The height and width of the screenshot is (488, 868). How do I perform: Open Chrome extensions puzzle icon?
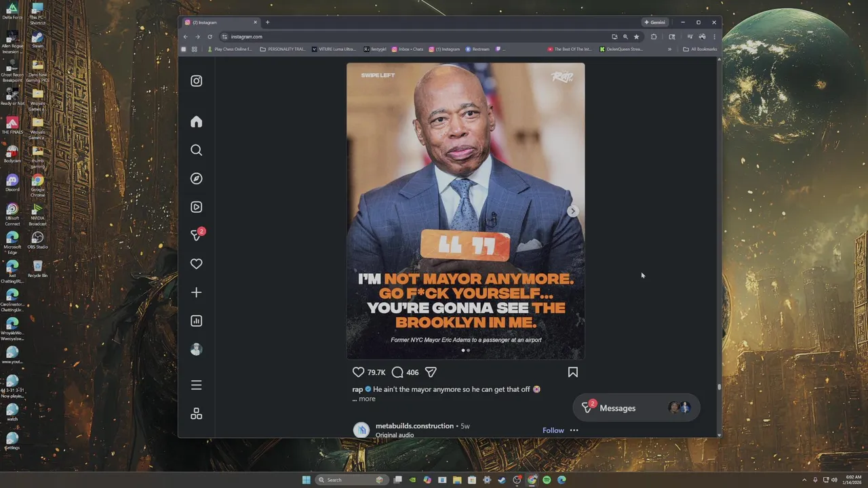(x=654, y=37)
